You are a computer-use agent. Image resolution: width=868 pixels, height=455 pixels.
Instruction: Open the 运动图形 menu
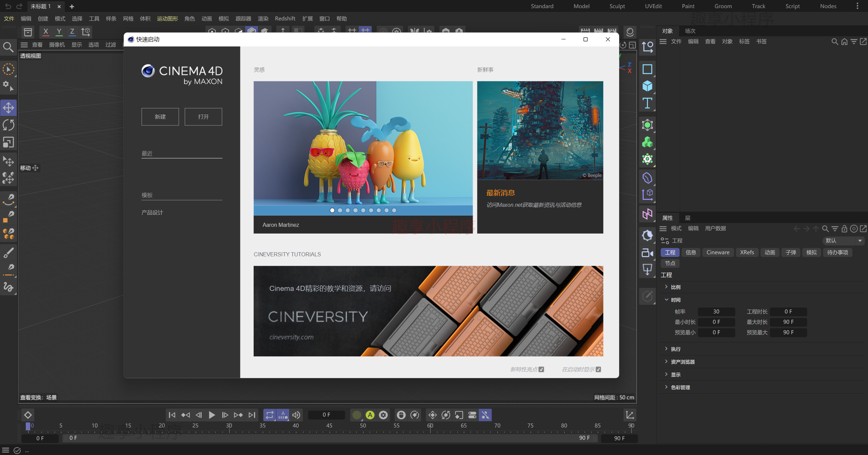click(x=167, y=19)
